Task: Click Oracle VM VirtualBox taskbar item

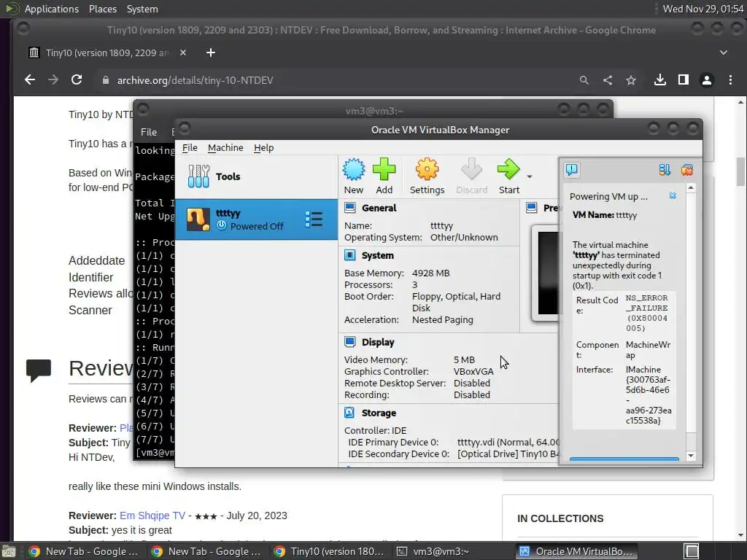Action: (x=576, y=551)
